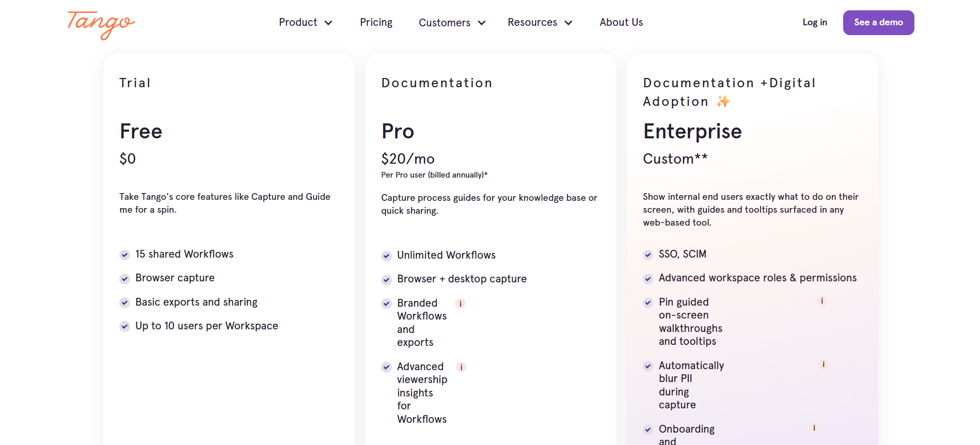Click check icon for Up to 10 users
The height and width of the screenshot is (445, 980).
click(124, 326)
